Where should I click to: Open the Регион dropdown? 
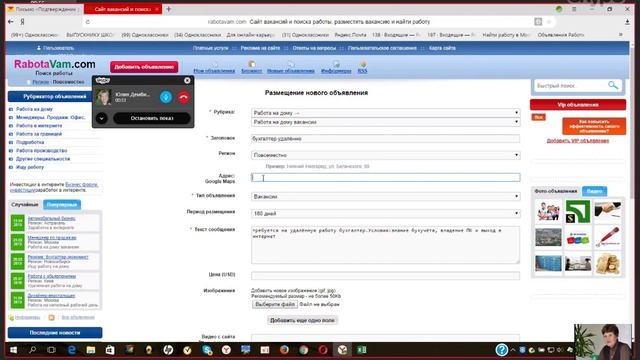coord(385,155)
